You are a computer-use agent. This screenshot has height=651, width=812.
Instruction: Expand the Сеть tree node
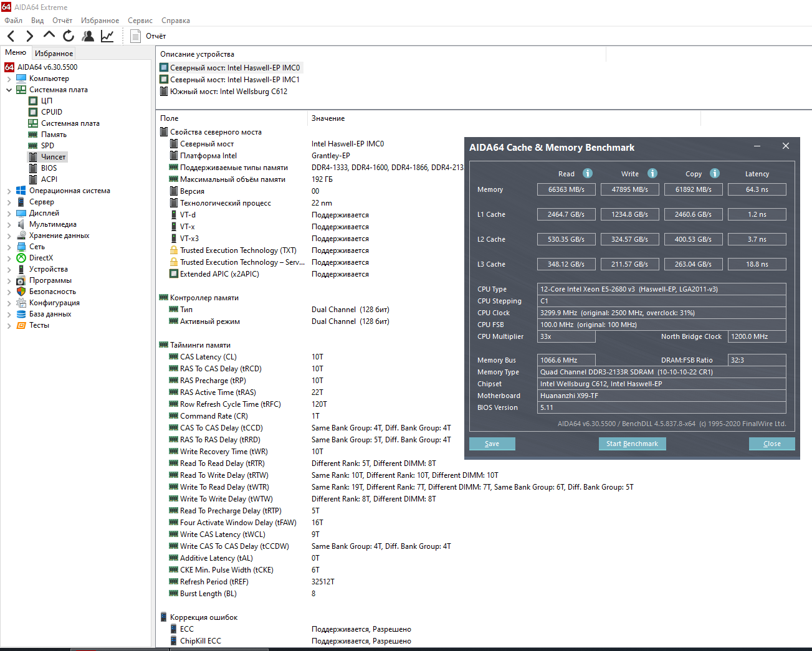click(x=9, y=247)
